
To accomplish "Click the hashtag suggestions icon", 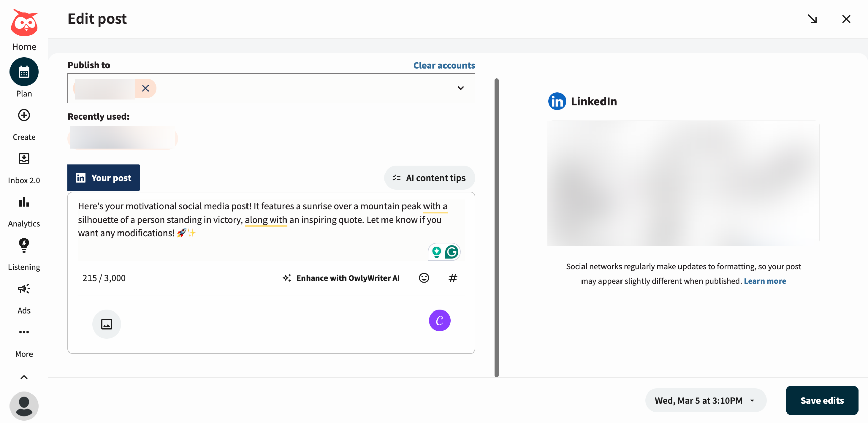I will point(453,278).
